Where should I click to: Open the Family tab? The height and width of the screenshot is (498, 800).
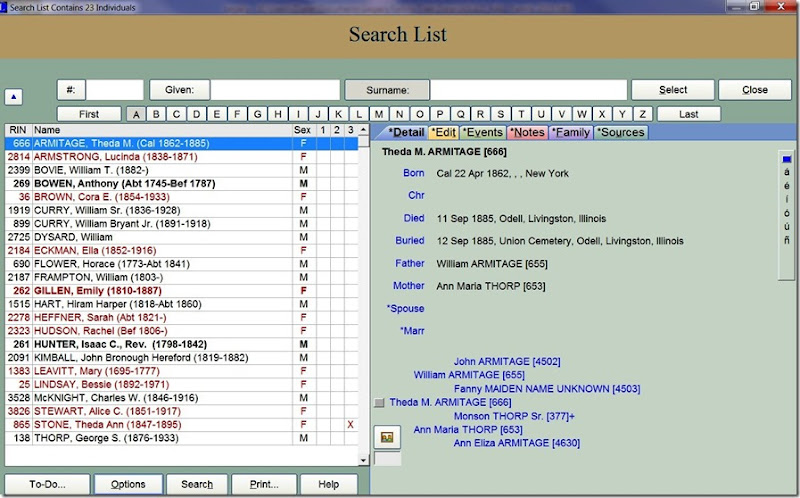[570, 133]
